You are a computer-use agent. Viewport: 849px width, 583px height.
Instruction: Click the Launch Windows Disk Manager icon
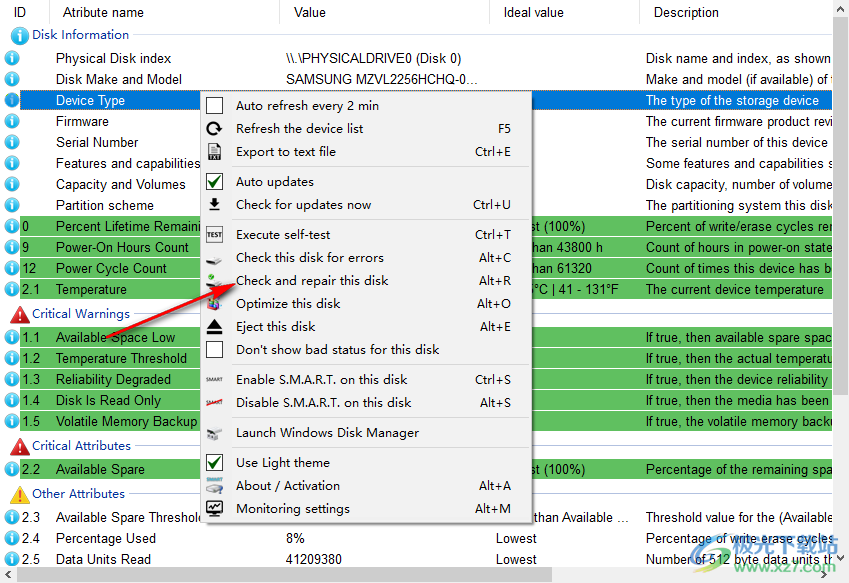coord(214,434)
